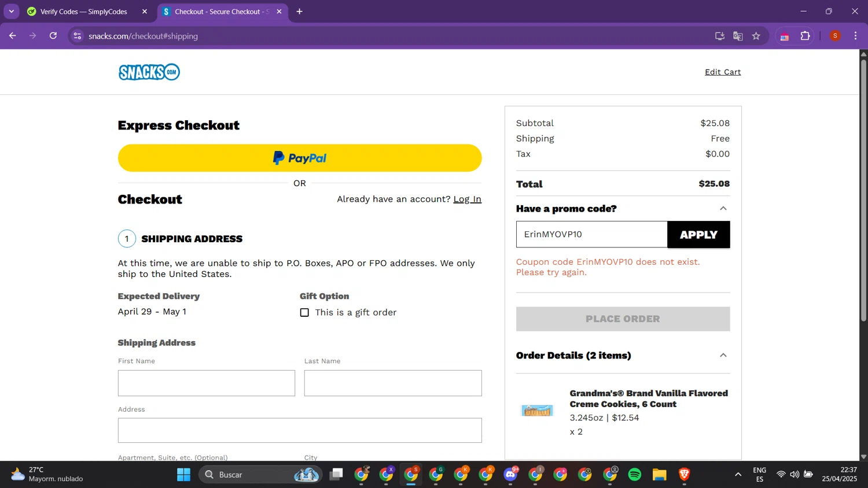Screen dimensions: 868x488
Task: Bookmark this page with the star icon
Action: pyautogui.click(x=756, y=36)
